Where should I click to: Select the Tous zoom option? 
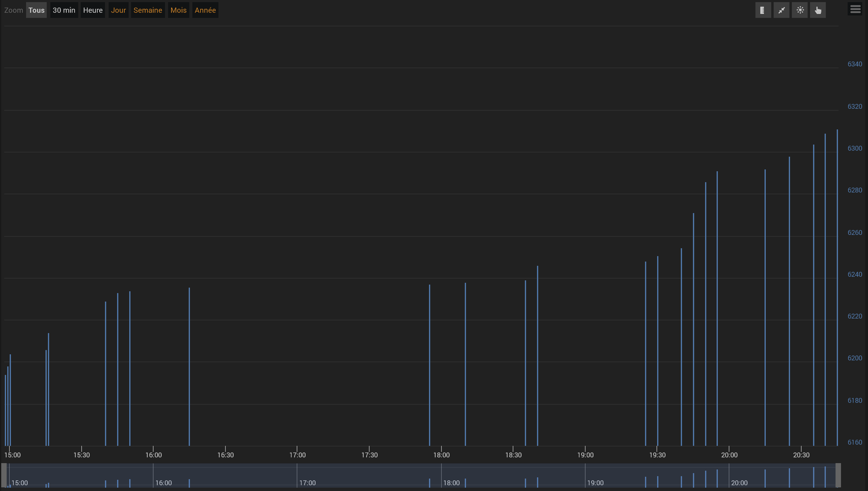coord(36,10)
